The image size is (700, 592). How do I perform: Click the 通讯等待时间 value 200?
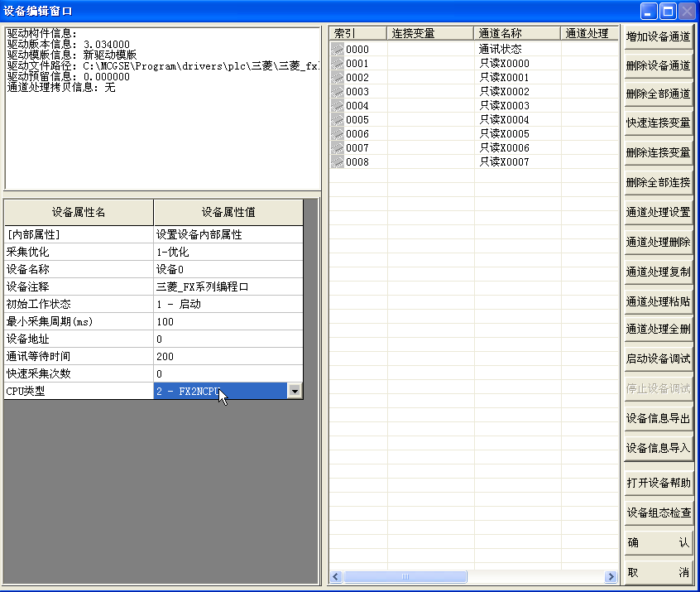point(228,357)
